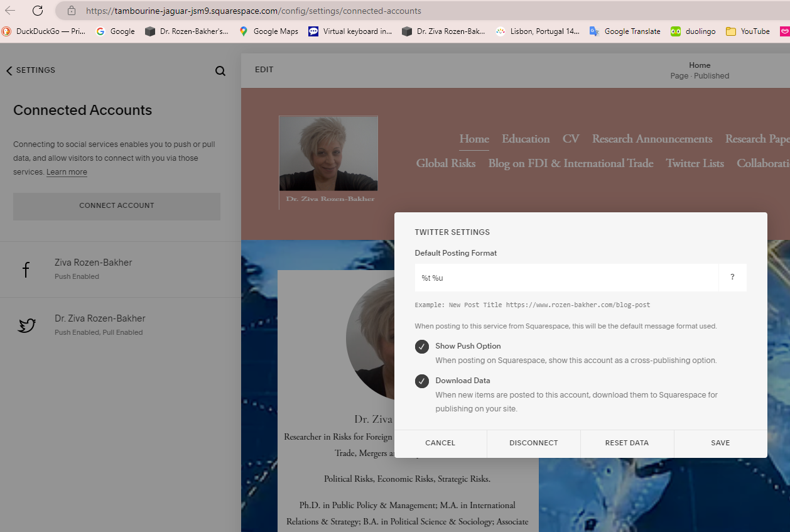Open the posting format help question mark
The width and height of the screenshot is (790, 532).
click(x=732, y=278)
